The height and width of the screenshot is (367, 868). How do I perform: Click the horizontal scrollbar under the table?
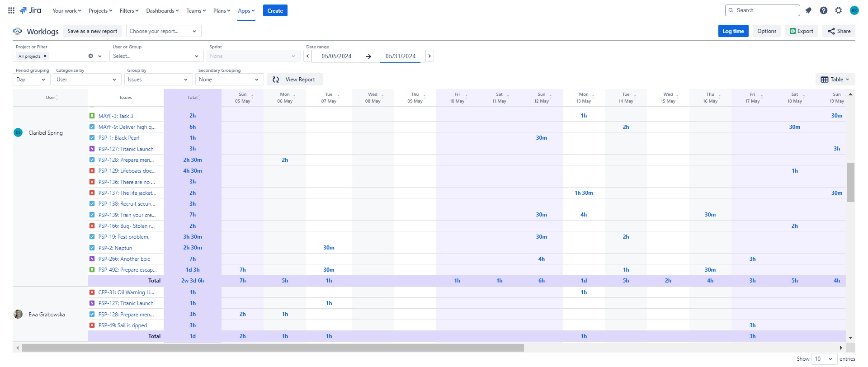(x=273, y=348)
